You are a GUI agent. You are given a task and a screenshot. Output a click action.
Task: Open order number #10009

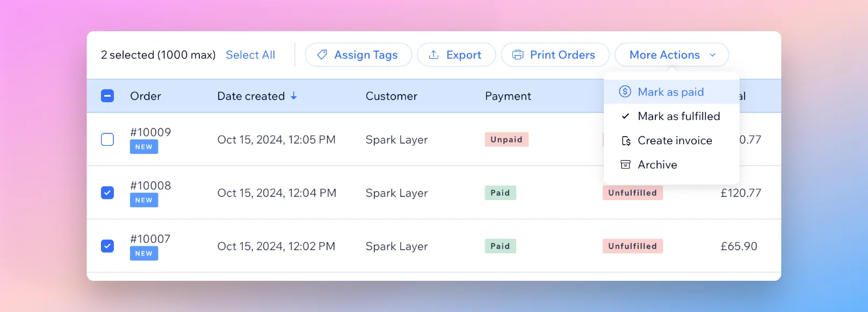click(x=150, y=132)
